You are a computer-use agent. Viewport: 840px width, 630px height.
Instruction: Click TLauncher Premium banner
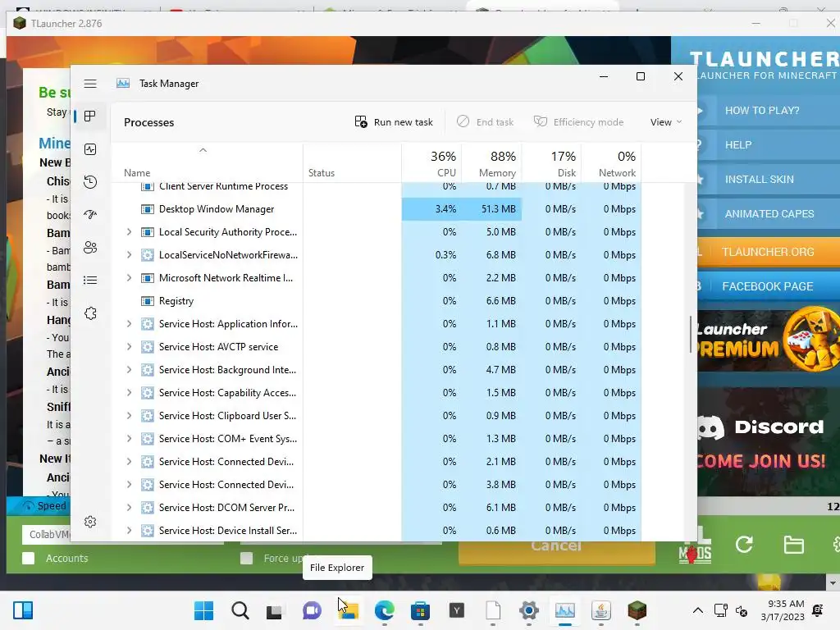click(768, 340)
